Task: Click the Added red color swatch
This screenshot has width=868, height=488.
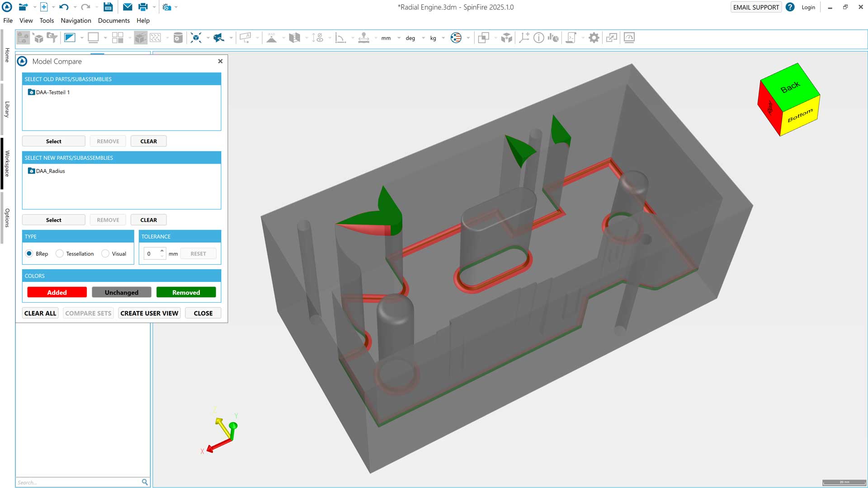Action: tap(57, 292)
